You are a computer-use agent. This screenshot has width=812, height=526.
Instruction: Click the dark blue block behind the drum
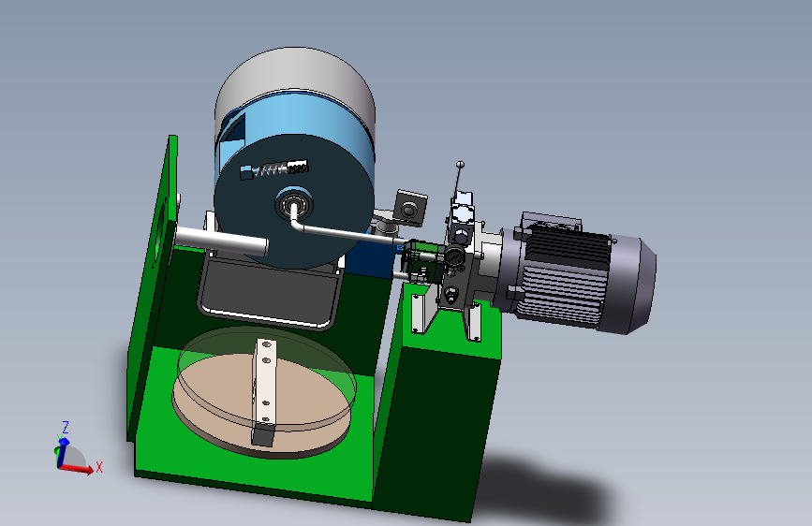tap(370, 256)
